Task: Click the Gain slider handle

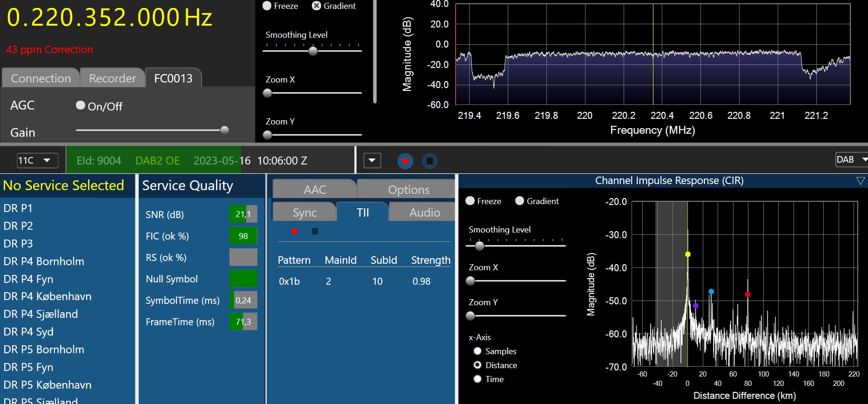Action: 224,130
